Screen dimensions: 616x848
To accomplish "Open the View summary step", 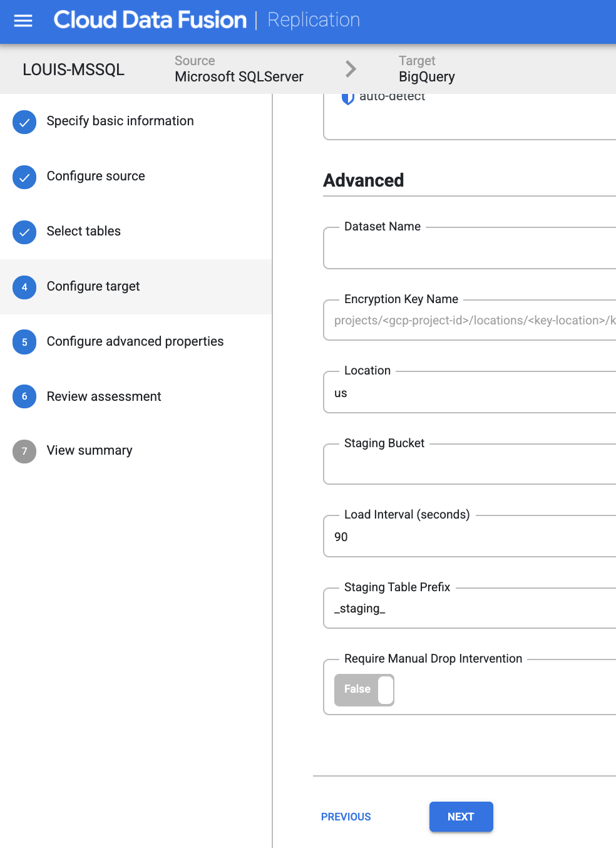I will pos(90,450).
